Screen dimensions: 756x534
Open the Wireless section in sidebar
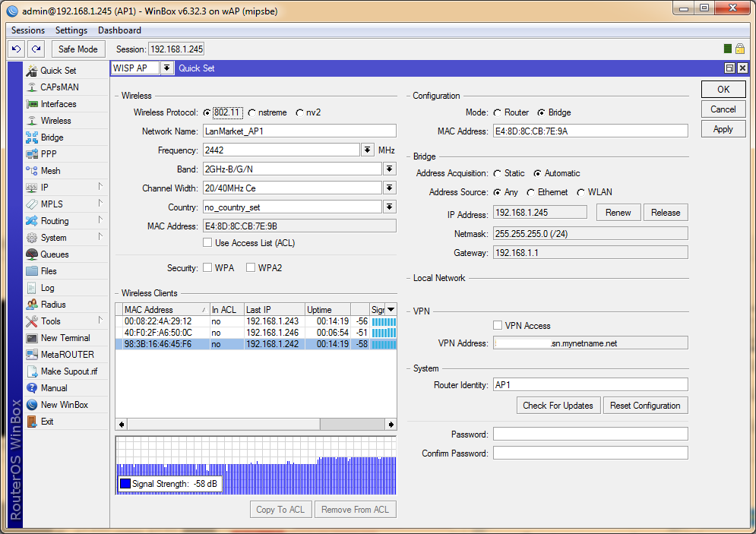click(x=55, y=121)
